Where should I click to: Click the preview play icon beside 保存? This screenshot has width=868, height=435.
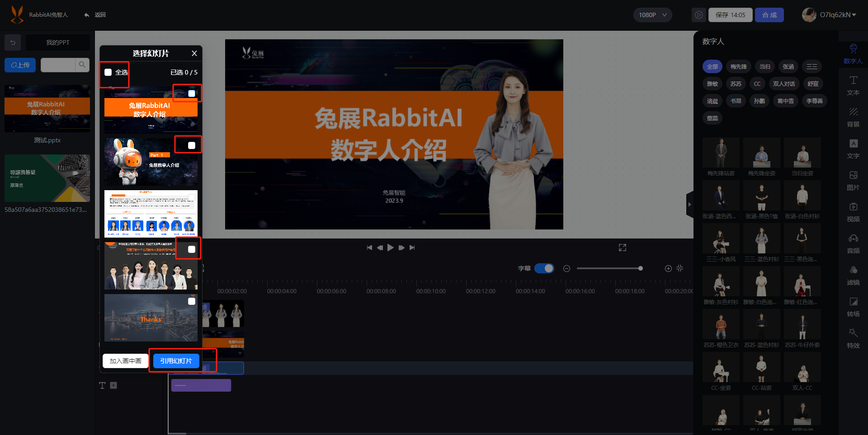click(x=698, y=15)
